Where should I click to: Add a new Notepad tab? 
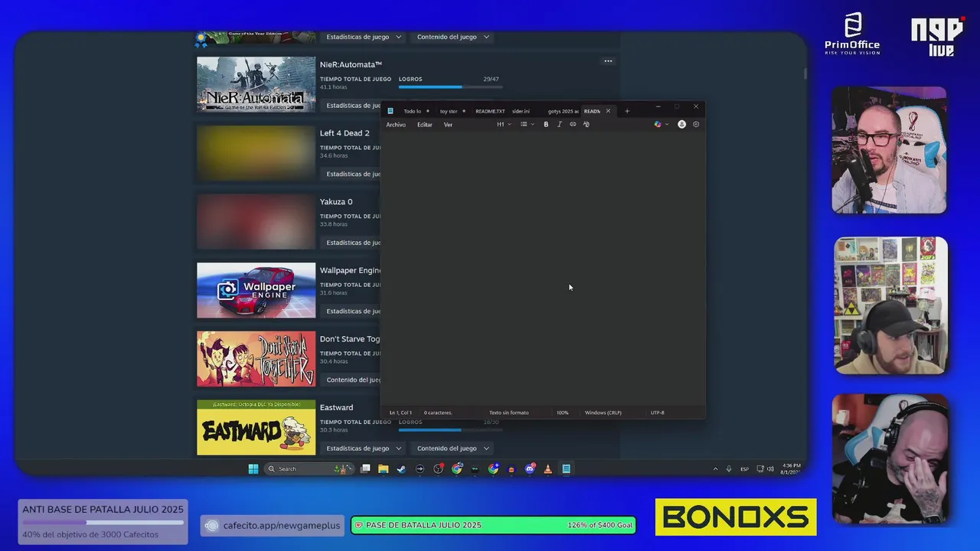click(627, 111)
